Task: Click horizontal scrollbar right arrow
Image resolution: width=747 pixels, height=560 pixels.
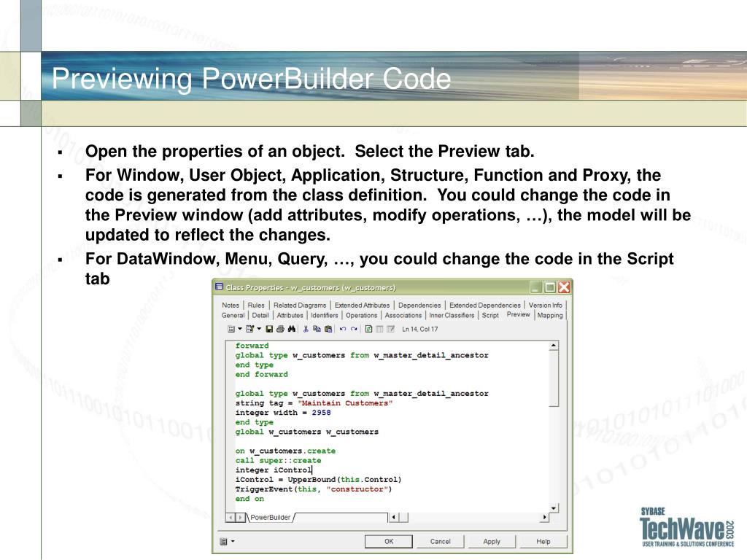Action: pos(544,517)
